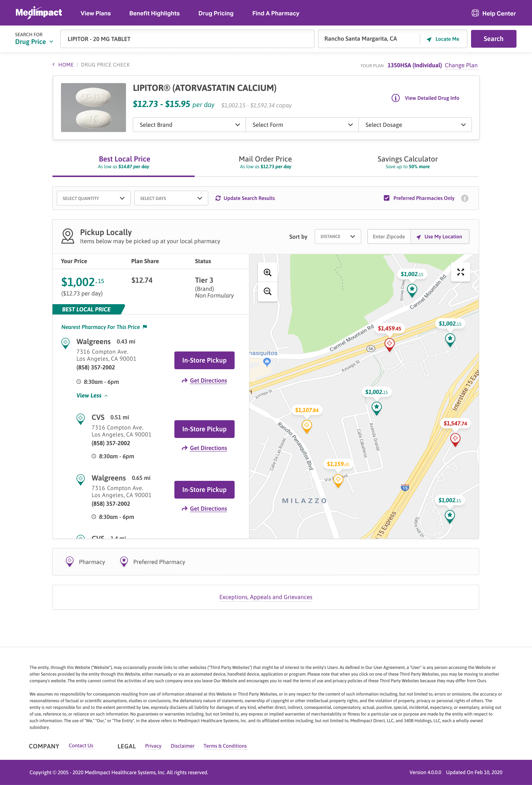Click the Lipitor pill thumbnail image

pyautogui.click(x=93, y=107)
